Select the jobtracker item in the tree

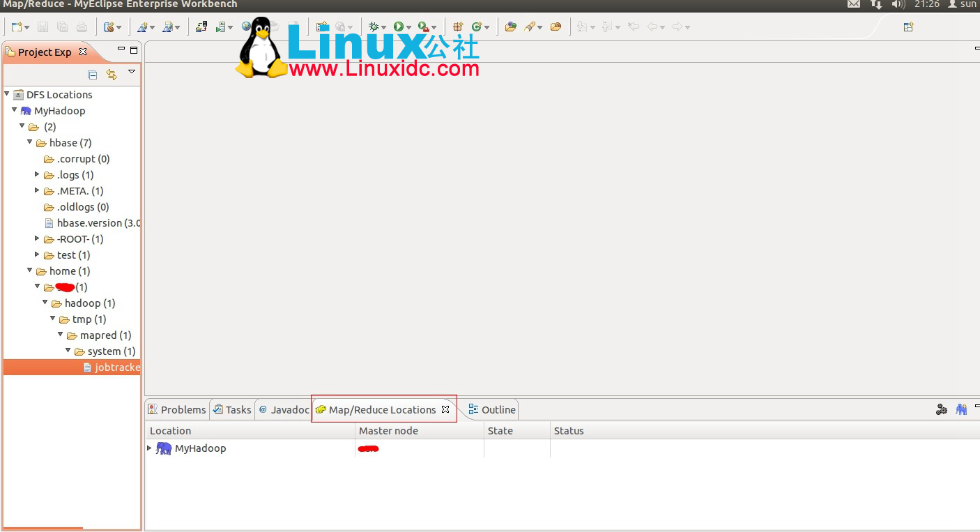point(116,367)
